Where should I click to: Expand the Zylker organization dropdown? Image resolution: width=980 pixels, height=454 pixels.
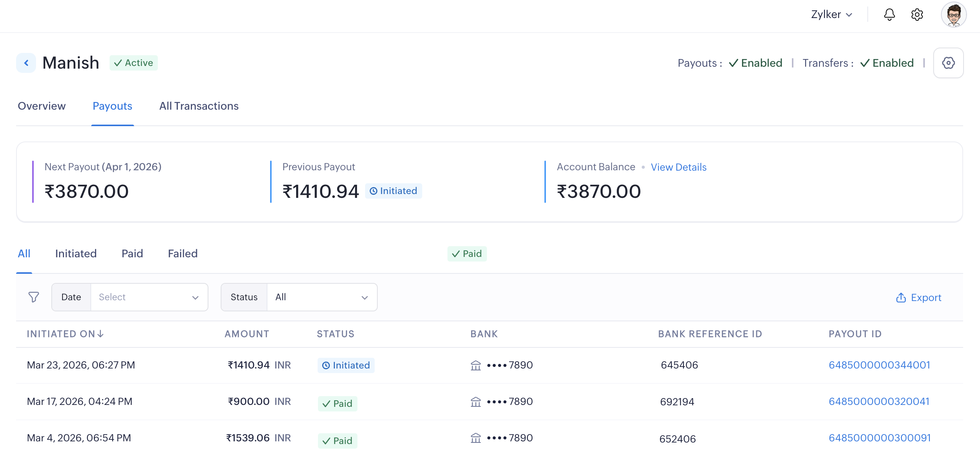pos(831,15)
